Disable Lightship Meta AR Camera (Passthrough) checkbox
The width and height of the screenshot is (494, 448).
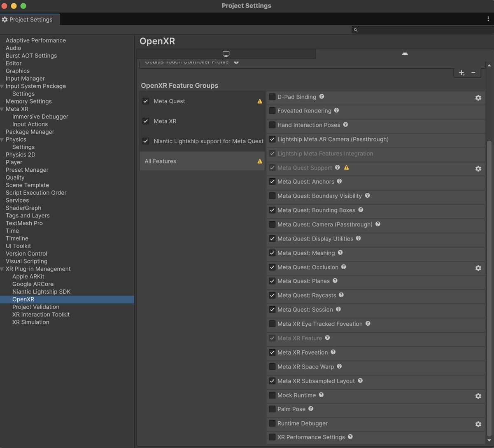[272, 139]
